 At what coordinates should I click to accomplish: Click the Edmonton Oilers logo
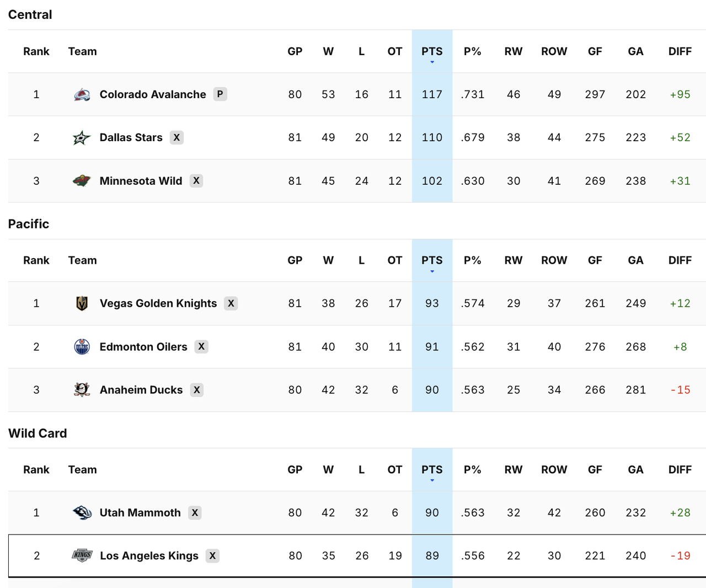coord(82,346)
